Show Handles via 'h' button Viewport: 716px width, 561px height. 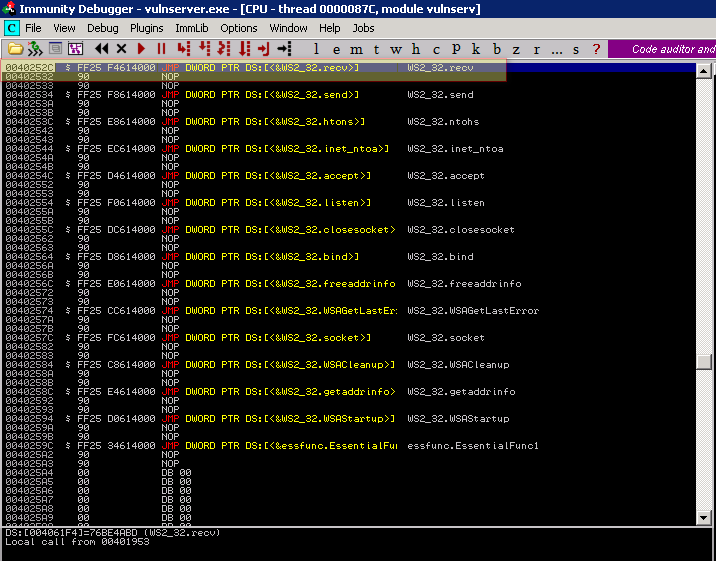[x=416, y=49]
